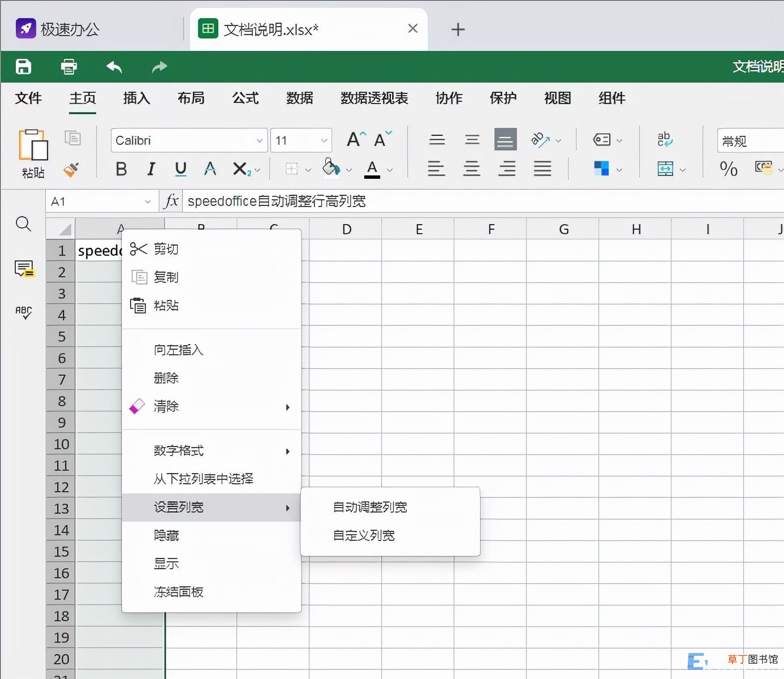784x679 pixels.
Task: Switch to the 保护 tab
Action: click(503, 98)
